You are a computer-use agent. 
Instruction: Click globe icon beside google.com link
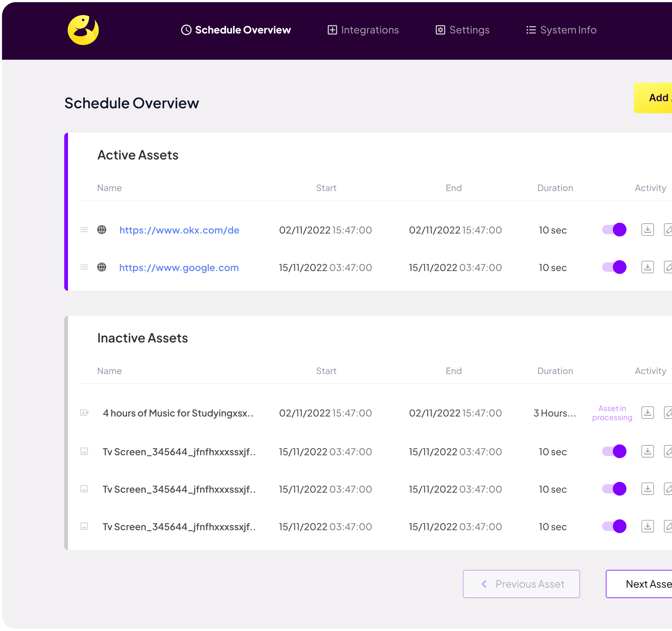102,267
